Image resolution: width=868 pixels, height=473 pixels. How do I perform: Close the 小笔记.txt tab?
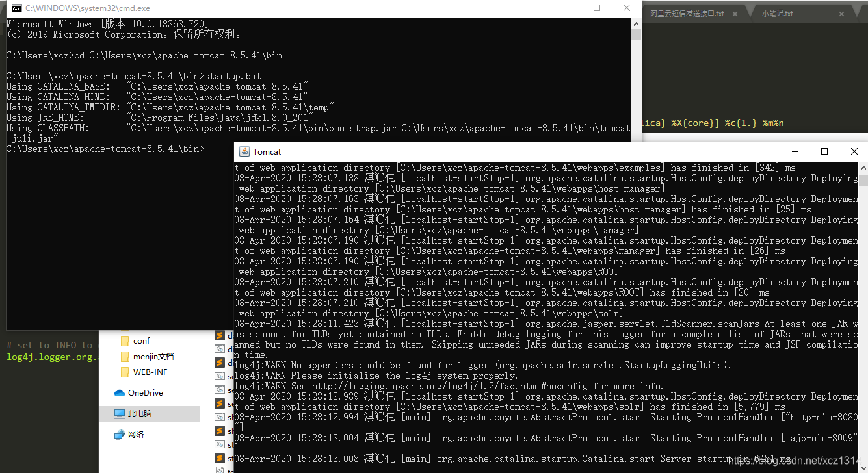click(841, 14)
